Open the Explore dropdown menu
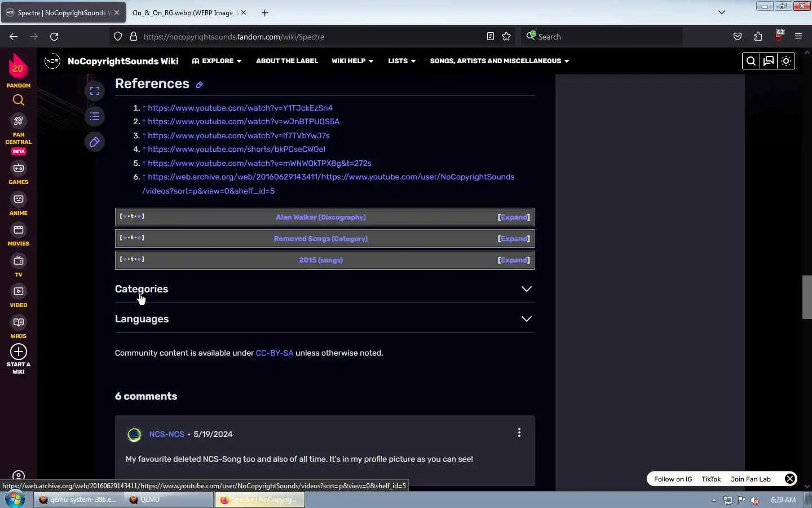This screenshot has width=812, height=508. (x=217, y=61)
